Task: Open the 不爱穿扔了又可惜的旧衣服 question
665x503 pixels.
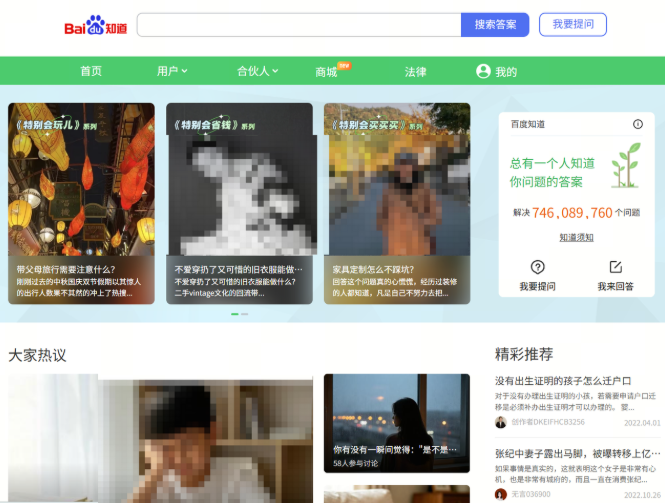Action: click(x=239, y=269)
